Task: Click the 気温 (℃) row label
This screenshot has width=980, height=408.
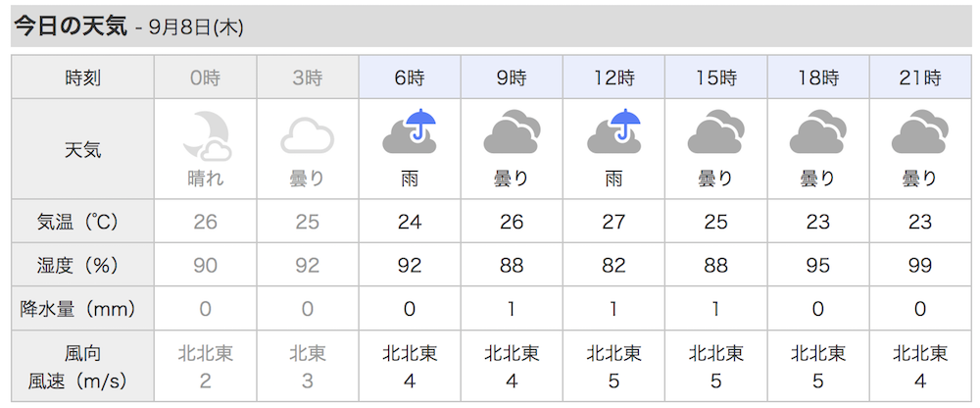Action: point(82,222)
